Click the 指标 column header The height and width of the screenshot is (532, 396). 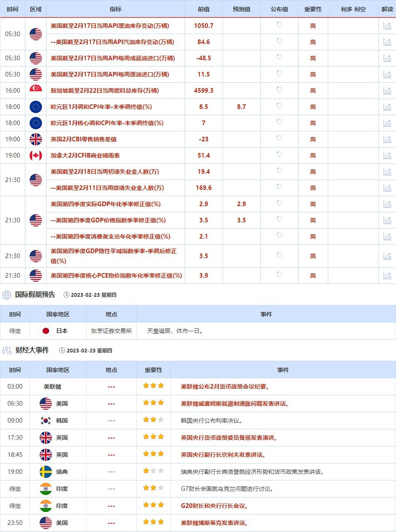coord(116,9)
